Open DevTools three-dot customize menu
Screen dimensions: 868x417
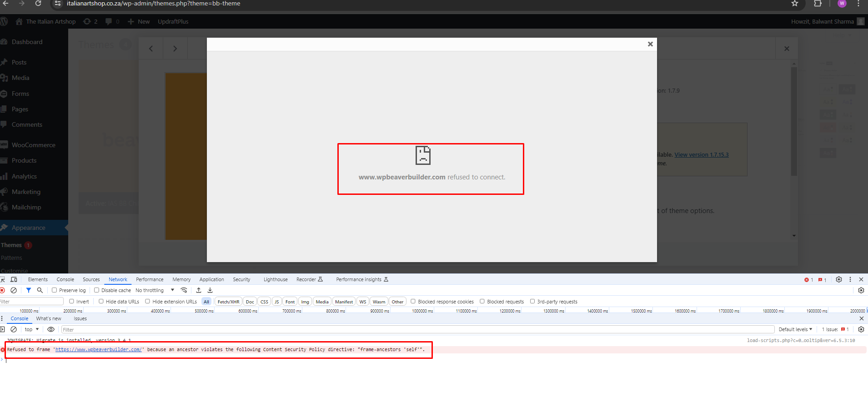click(850, 279)
